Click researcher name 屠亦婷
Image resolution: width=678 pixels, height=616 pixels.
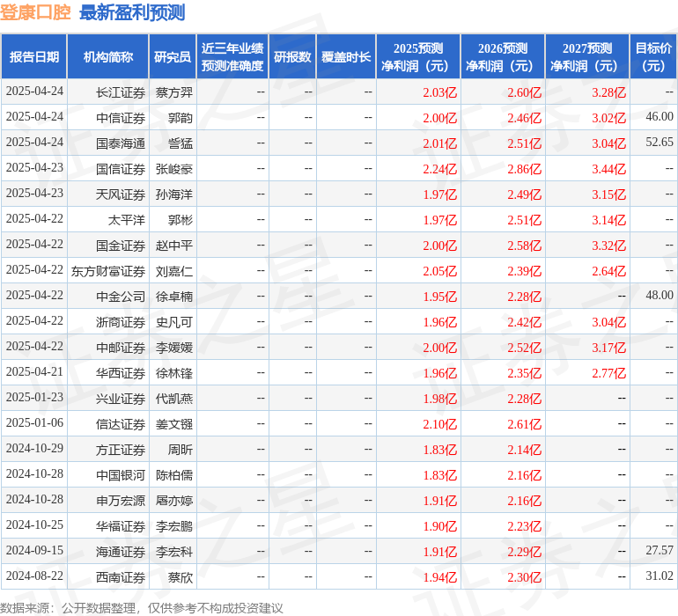173,501
